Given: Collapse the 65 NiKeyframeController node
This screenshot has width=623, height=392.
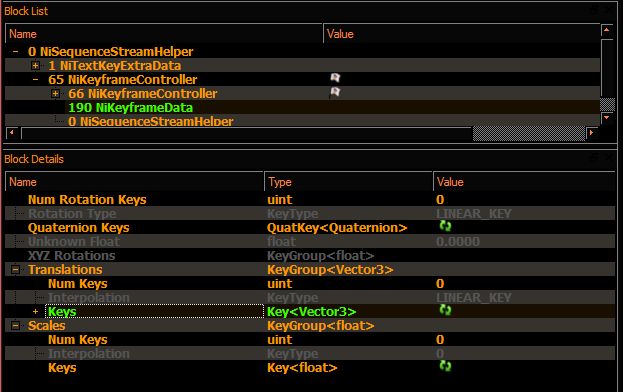Looking at the screenshot, I should (35, 79).
